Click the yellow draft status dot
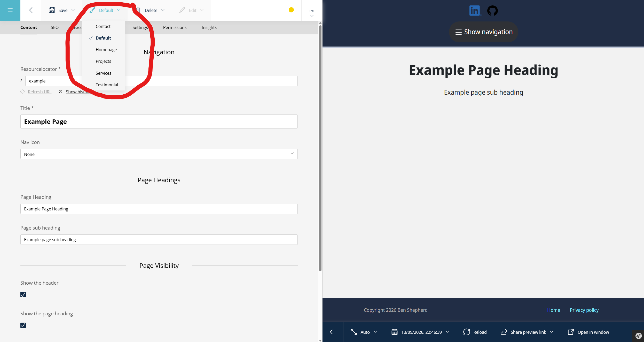 tap(291, 10)
